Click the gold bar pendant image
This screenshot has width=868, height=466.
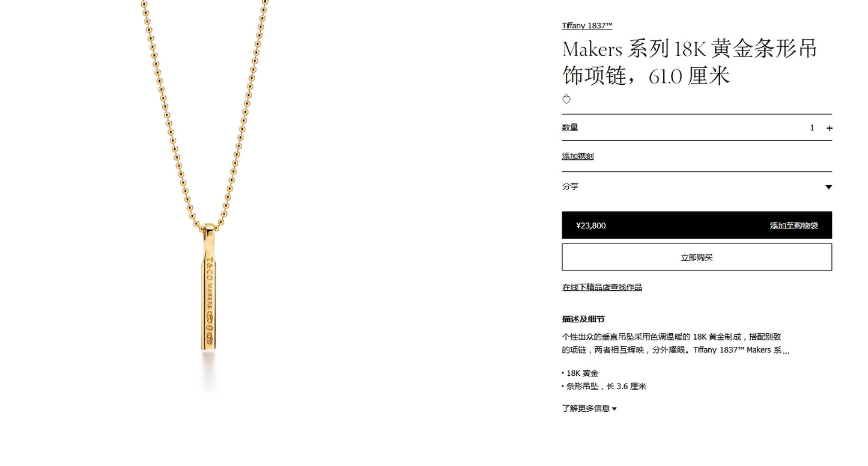[x=208, y=287]
